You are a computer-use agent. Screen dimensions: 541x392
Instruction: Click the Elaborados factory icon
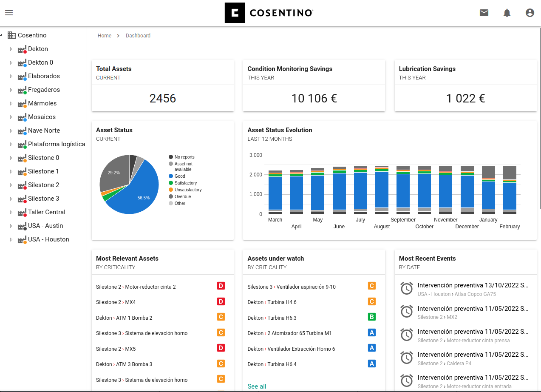click(22, 77)
